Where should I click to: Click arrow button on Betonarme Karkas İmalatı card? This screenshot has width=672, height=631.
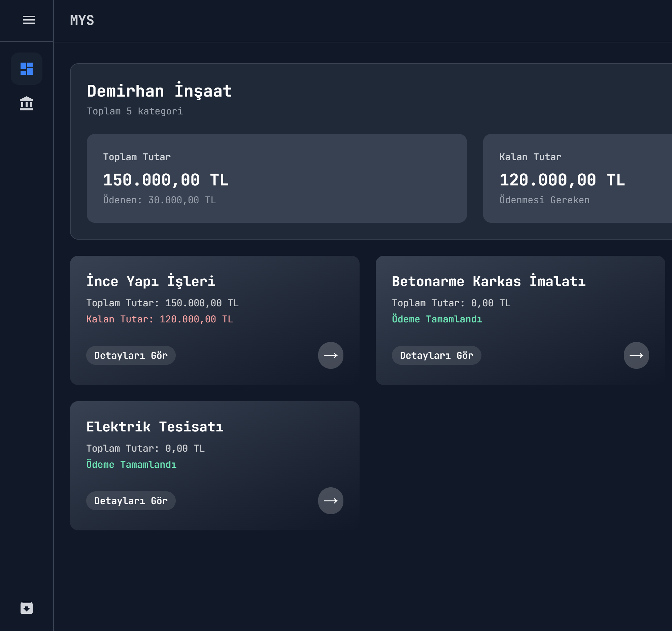coord(636,355)
